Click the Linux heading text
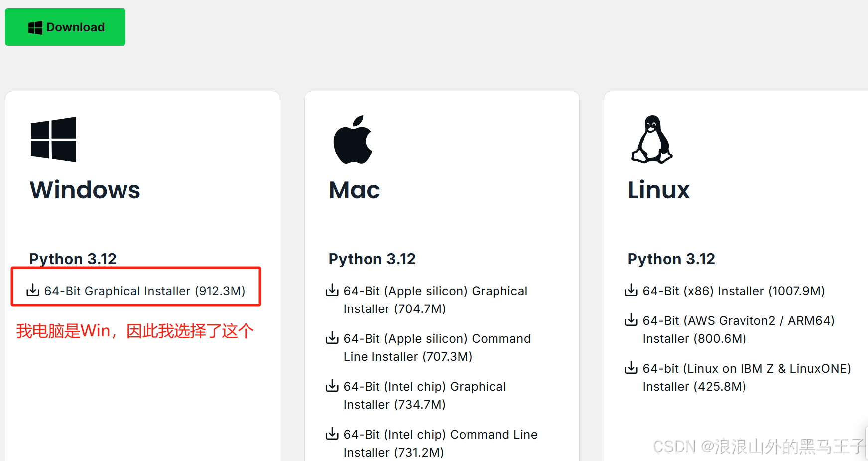The image size is (868, 461). [x=659, y=190]
